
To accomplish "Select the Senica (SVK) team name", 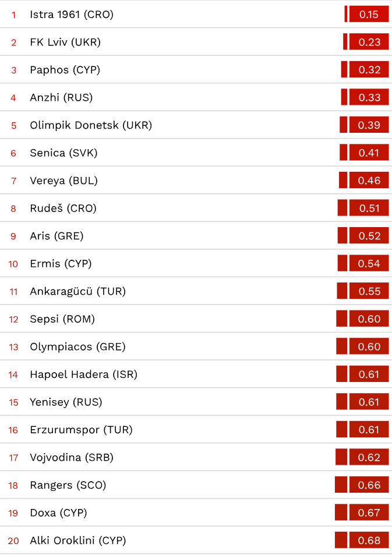I will 63,153.
